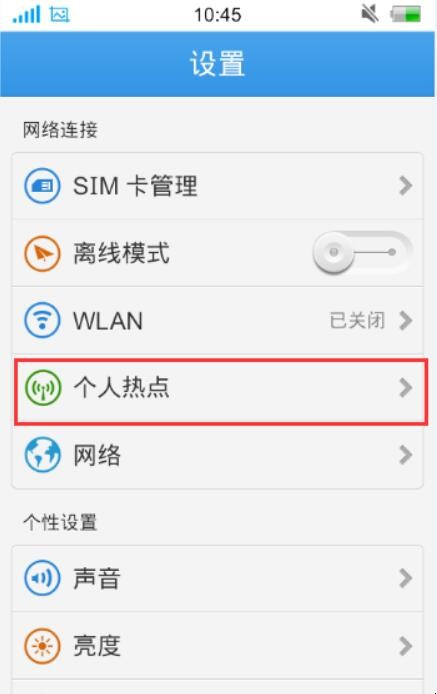Tap the signal strength bars icon

[26, 15]
